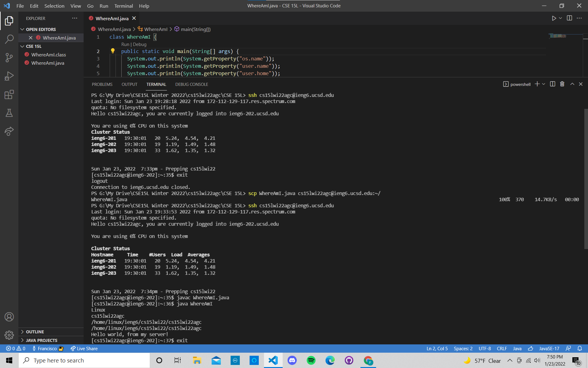This screenshot has height=368, width=588.
Task: Open Task View on the taskbar
Action: click(x=178, y=360)
